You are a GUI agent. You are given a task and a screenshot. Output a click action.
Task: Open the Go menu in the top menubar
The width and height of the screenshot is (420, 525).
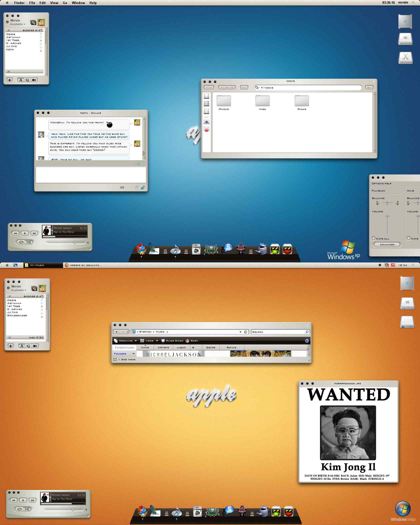(65, 3)
